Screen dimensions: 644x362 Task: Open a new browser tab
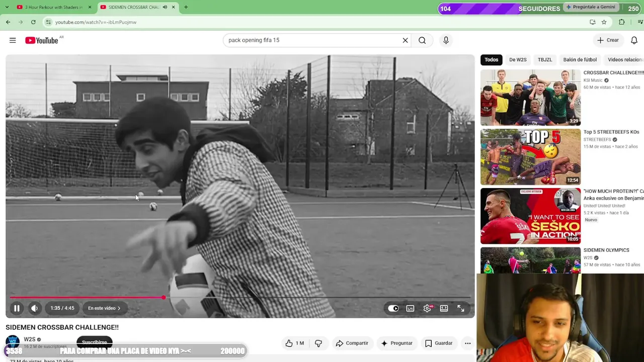186,7
